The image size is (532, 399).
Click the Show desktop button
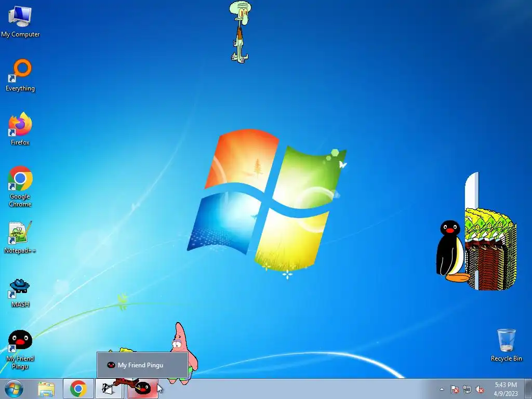[x=528, y=389]
